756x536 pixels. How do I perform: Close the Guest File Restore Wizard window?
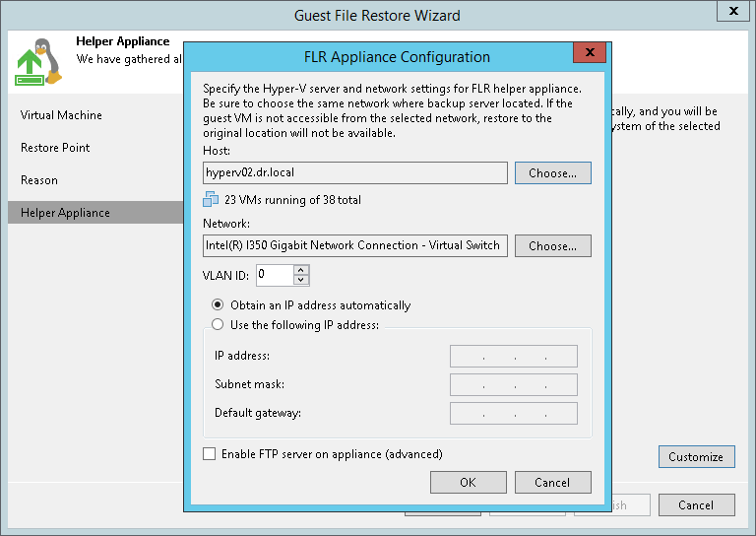tap(732, 12)
